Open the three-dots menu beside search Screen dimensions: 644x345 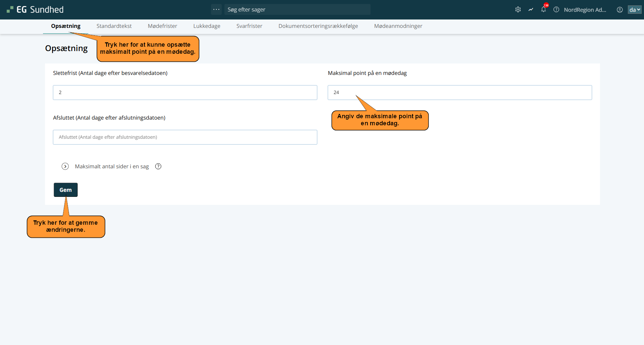pyautogui.click(x=216, y=9)
